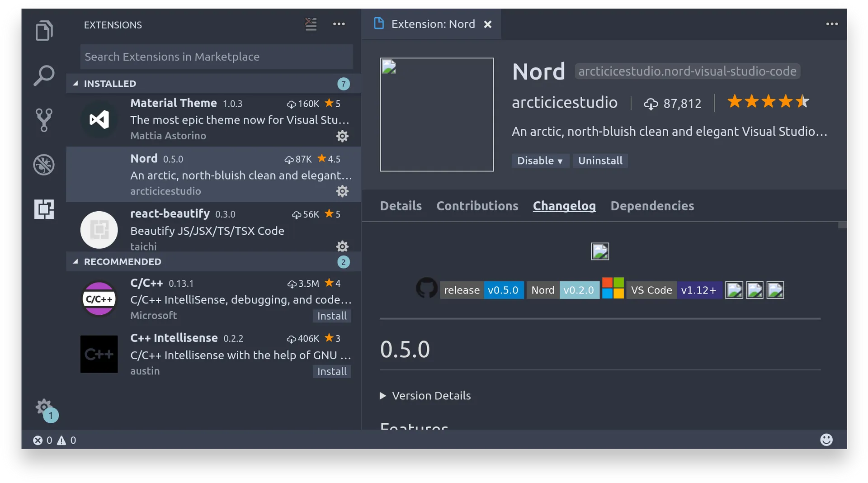Viewport: 868px width, 483px height.
Task: Collapse the INSTALLED section
Action: point(213,84)
